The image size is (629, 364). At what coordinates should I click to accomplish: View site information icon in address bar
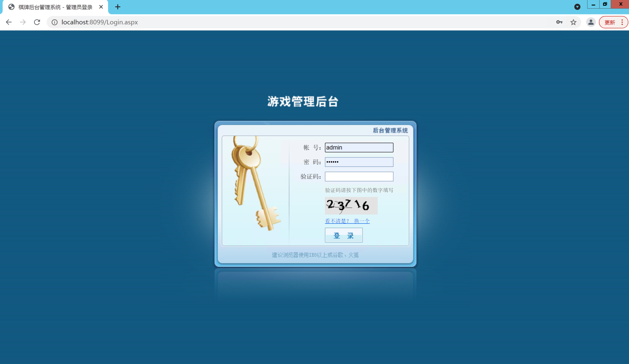54,22
